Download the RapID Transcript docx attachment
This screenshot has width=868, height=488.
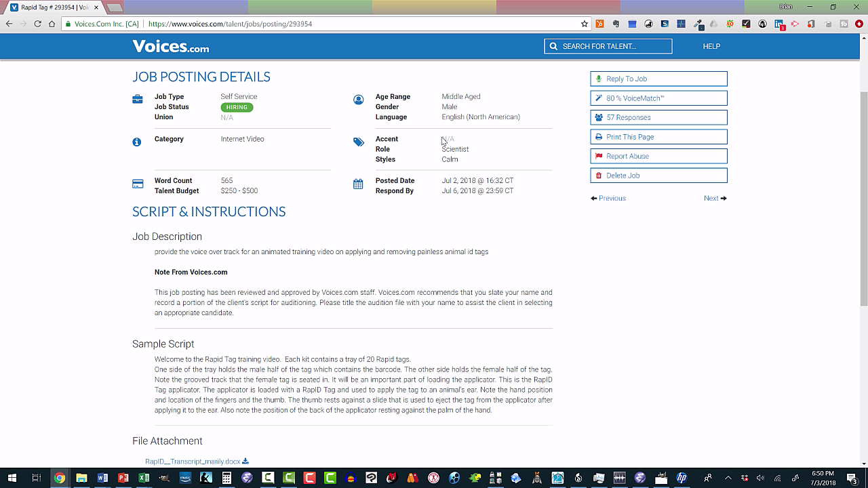click(x=197, y=462)
